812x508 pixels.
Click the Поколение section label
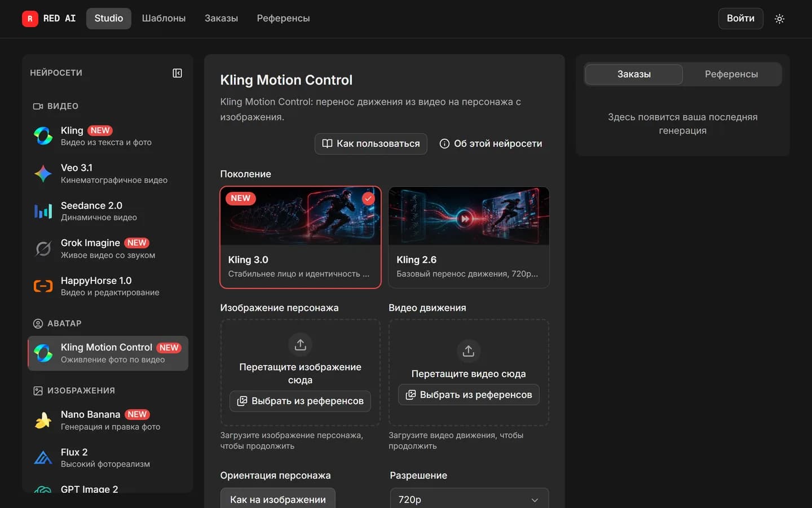point(245,174)
